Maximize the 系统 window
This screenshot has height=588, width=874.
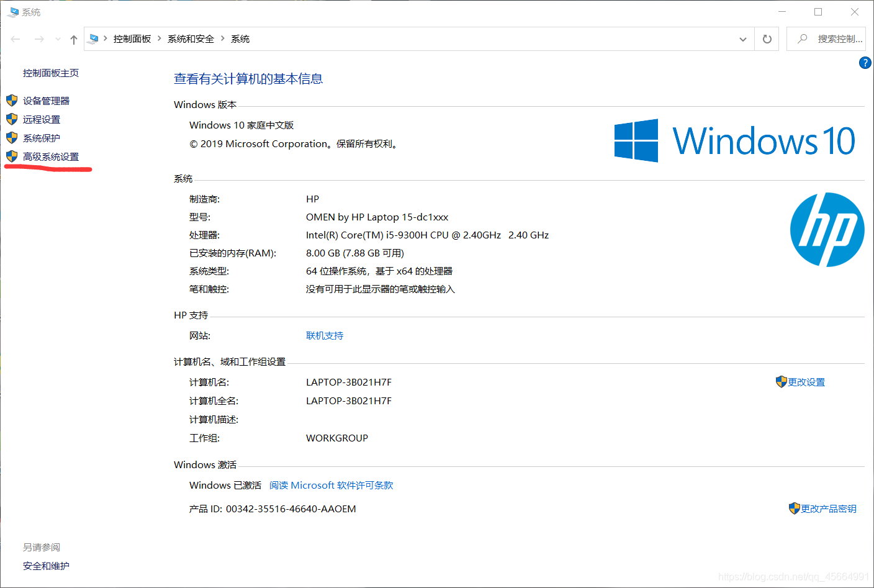[818, 12]
